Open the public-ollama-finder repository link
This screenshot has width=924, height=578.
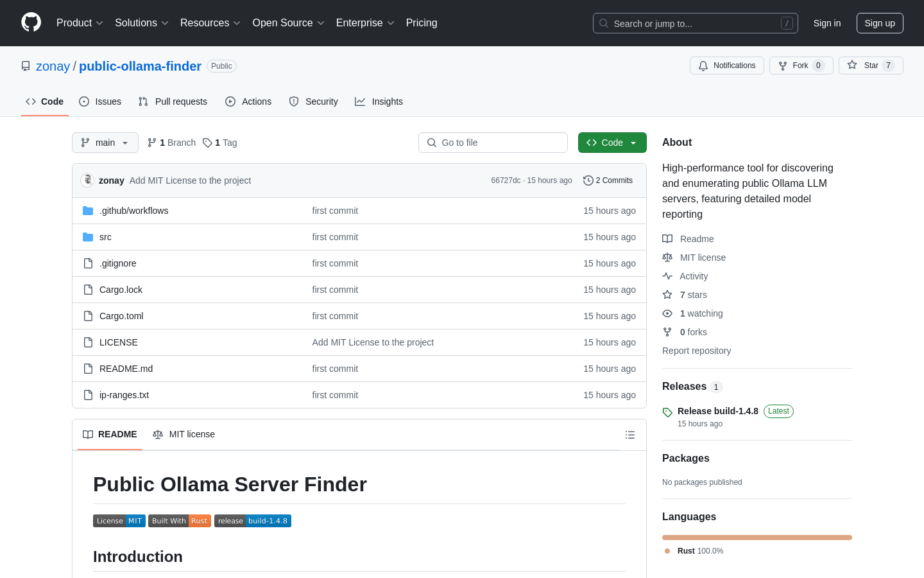[x=140, y=66]
